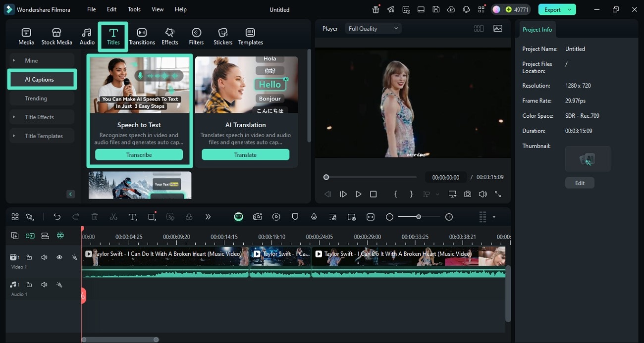Open the Full Quality dropdown

click(x=374, y=29)
